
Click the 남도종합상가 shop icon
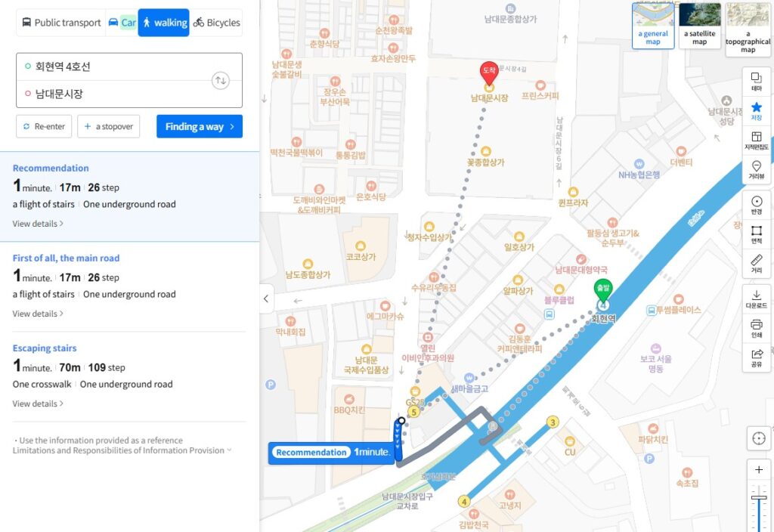[308, 264]
